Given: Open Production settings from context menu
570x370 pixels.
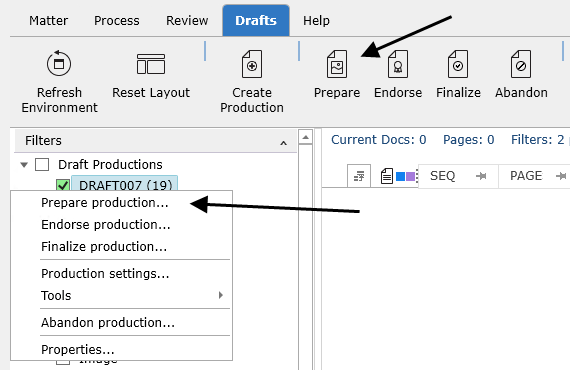Looking at the screenshot, I should 122,274.
